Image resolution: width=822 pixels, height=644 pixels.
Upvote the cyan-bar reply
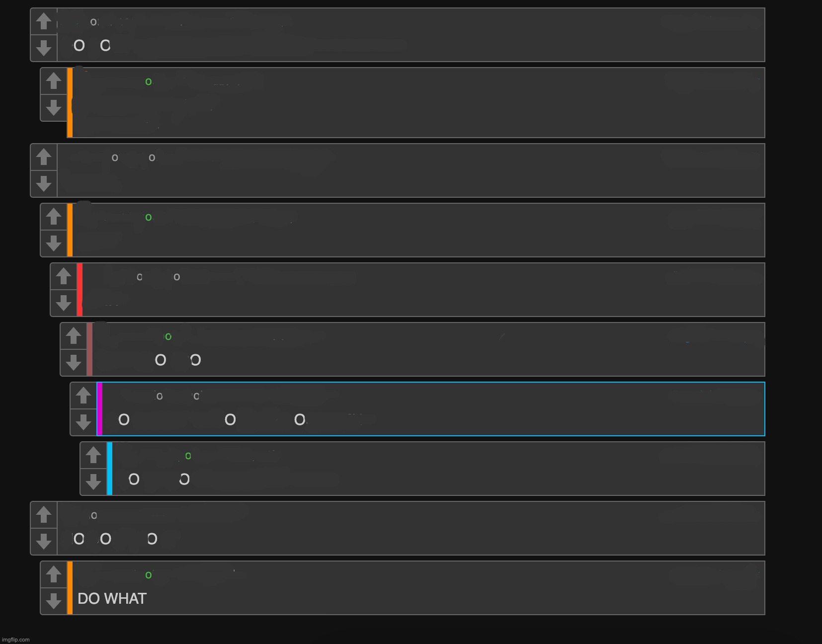[x=93, y=455]
